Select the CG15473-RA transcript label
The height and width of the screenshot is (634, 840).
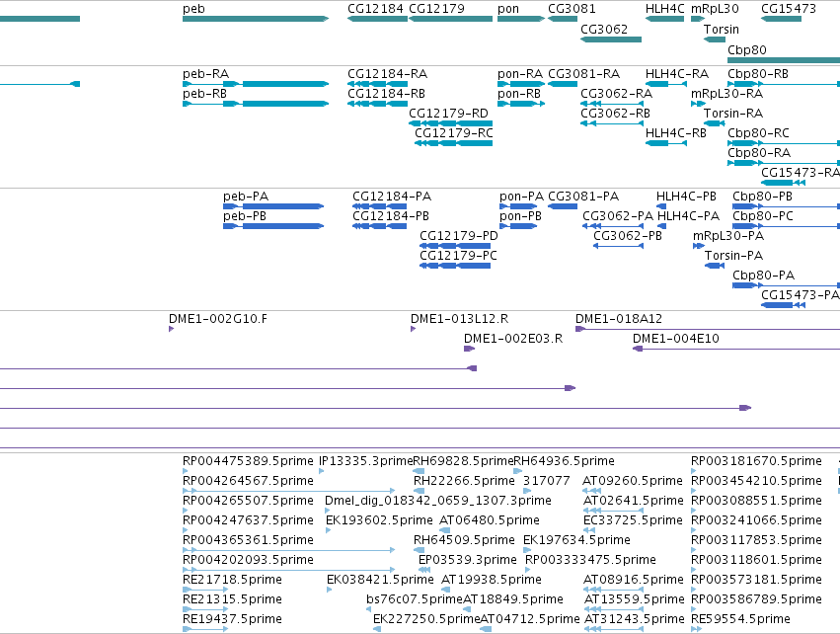pos(801,173)
